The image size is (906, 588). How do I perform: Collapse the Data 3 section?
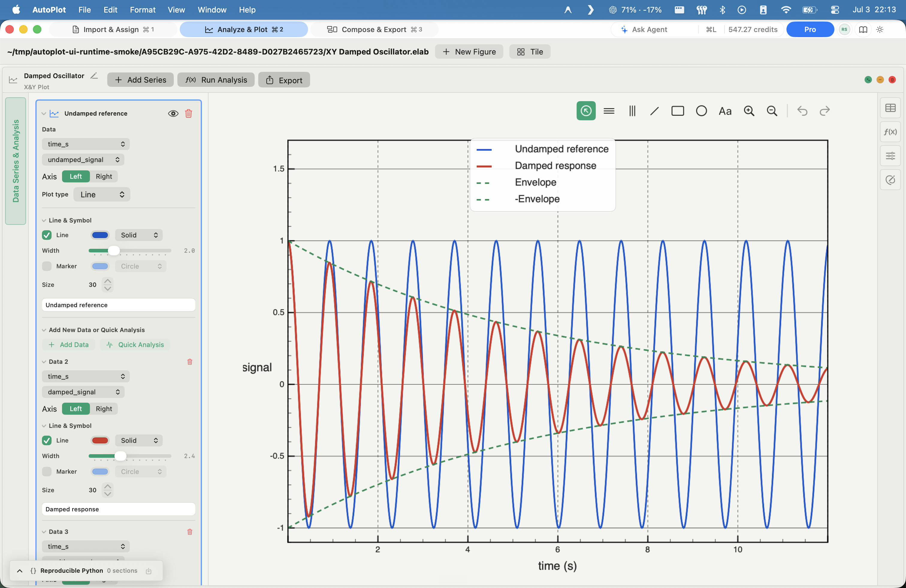[44, 532]
